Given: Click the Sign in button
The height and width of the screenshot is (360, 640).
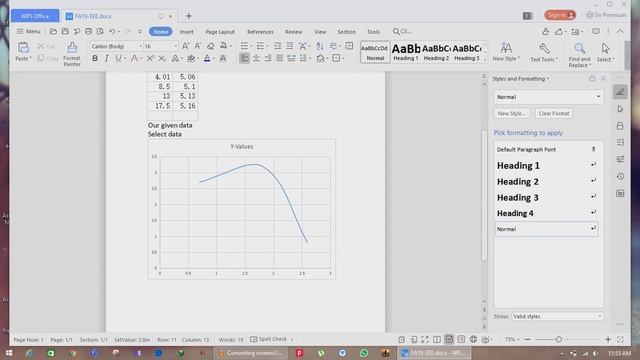Looking at the screenshot, I should tap(560, 15).
